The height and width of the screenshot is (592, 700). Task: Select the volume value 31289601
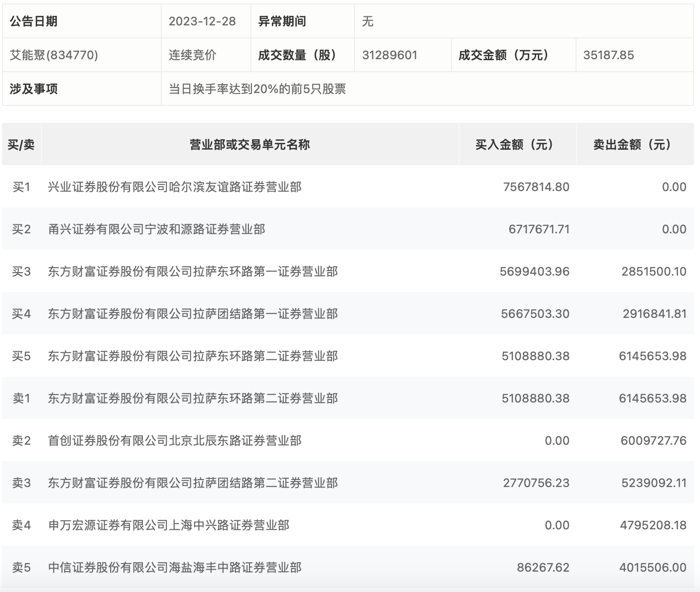(390, 55)
